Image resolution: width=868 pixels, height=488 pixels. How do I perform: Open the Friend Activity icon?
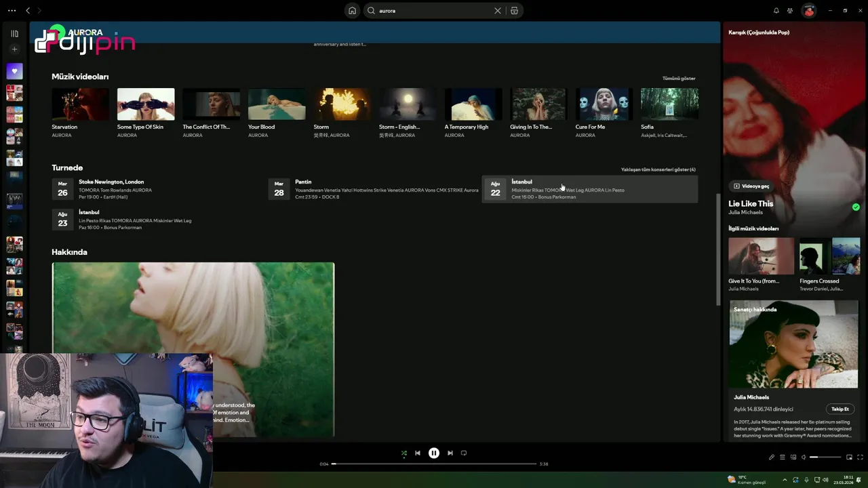click(790, 11)
